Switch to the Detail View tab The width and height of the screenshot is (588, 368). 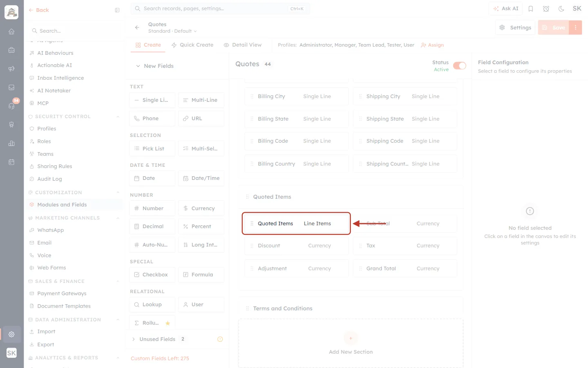tap(243, 45)
